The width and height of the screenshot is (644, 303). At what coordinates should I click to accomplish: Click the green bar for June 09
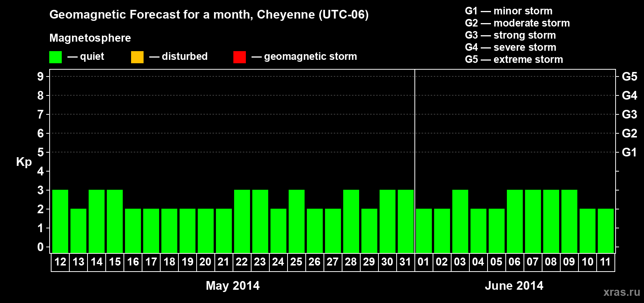coord(569,221)
